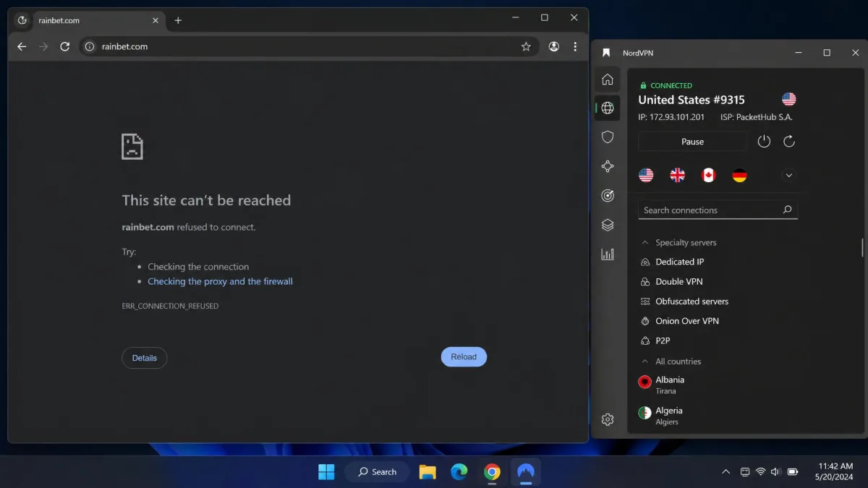
Task: Click the taskbar Search box
Action: pyautogui.click(x=377, y=472)
